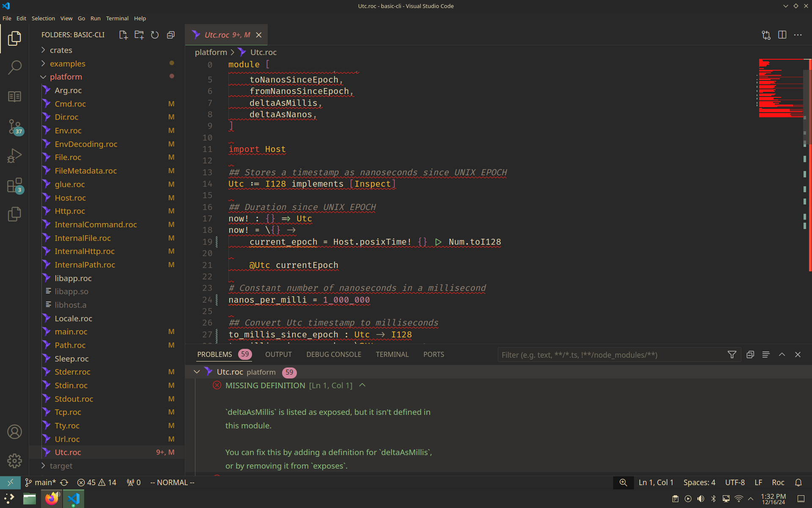Open the Terminal menu
Screen dimensions: 812x508
point(117,18)
